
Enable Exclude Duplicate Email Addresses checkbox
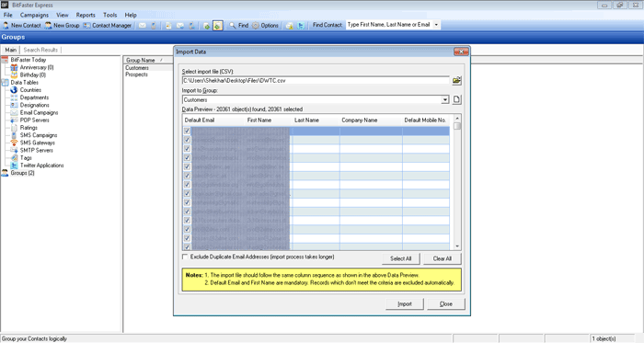point(185,257)
